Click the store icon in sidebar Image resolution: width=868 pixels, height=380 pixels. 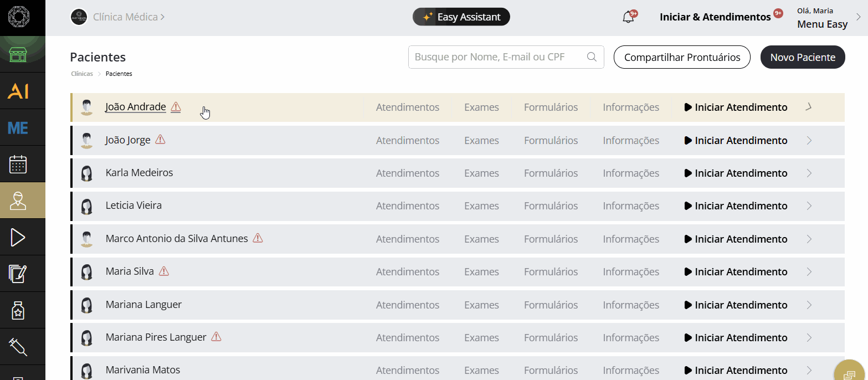[18, 55]
